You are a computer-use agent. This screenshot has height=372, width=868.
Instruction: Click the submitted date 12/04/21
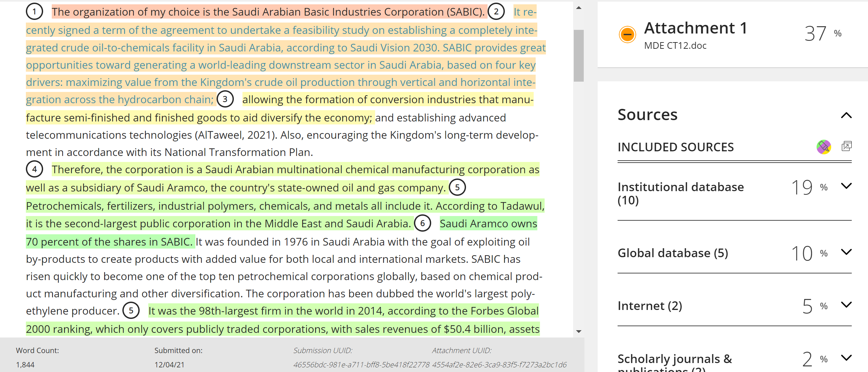coord(169,364)
